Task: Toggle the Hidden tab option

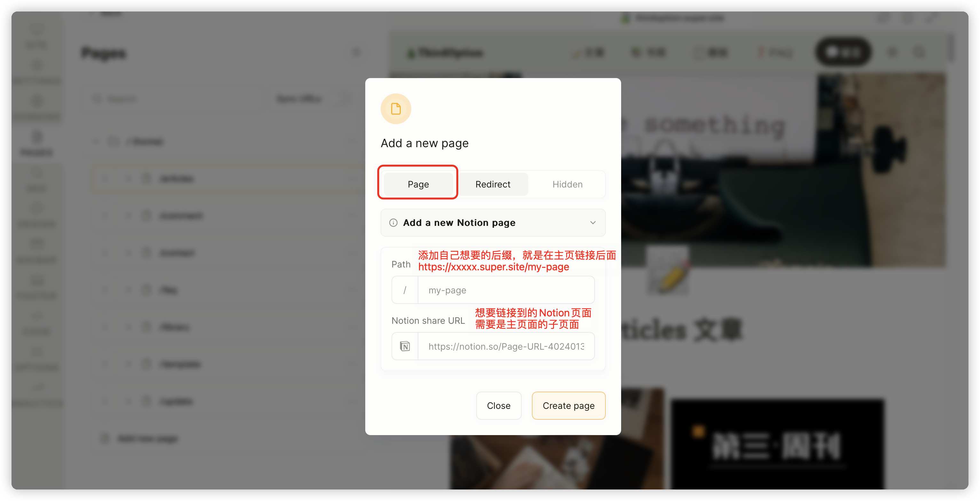Action: tap(567, 184)
